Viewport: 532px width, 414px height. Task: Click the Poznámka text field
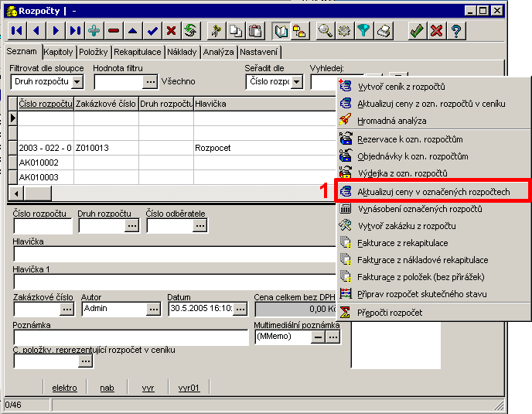(130, 337)
